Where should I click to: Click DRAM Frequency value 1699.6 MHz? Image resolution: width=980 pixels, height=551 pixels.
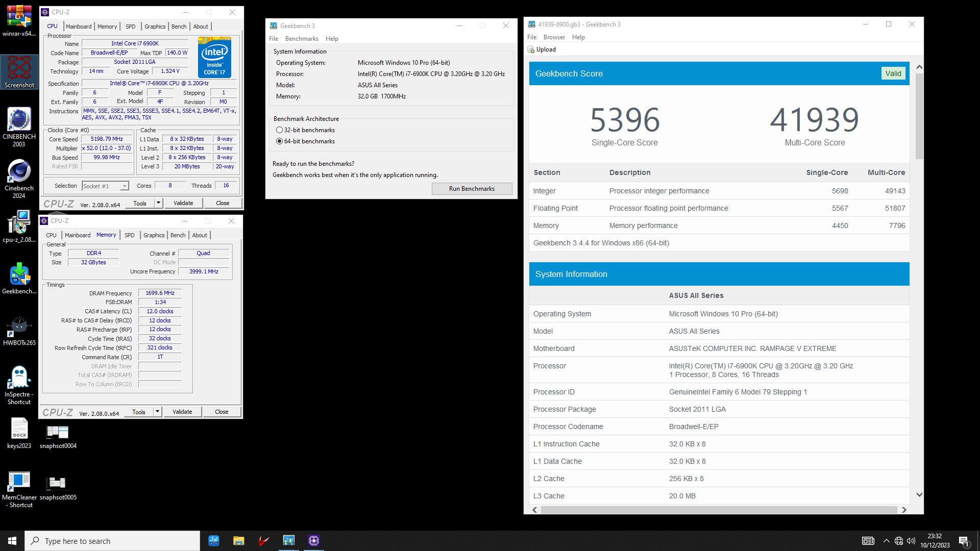[160, 293]
